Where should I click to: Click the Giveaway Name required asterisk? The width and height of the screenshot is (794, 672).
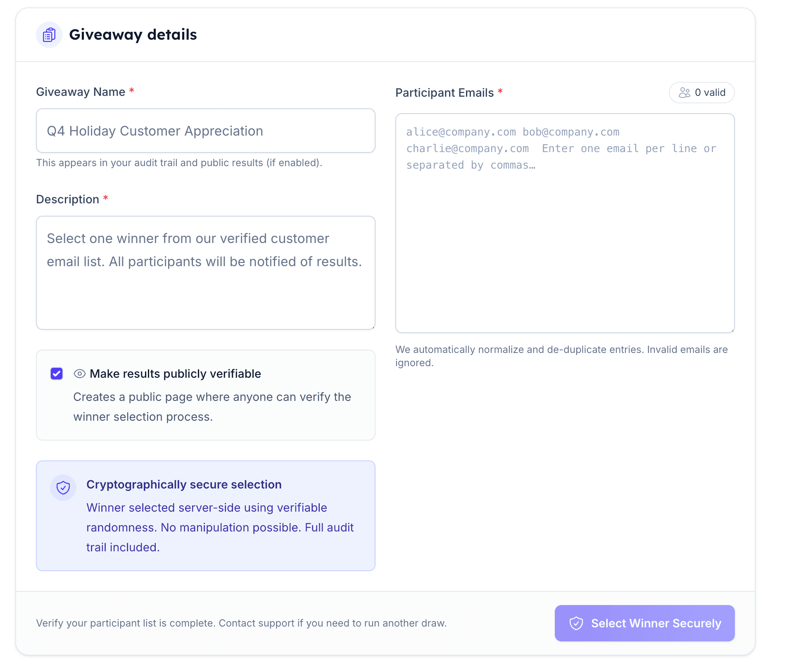tap(132, 91)
